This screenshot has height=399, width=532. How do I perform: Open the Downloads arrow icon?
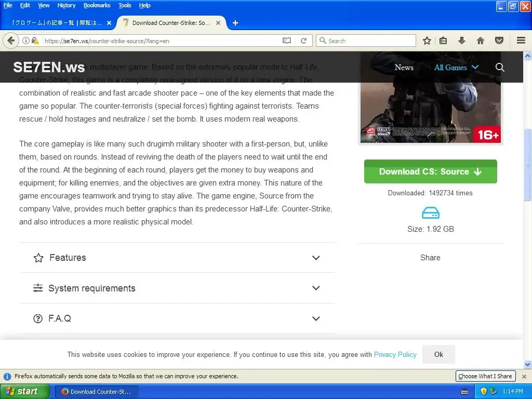(x=462, y=41)
